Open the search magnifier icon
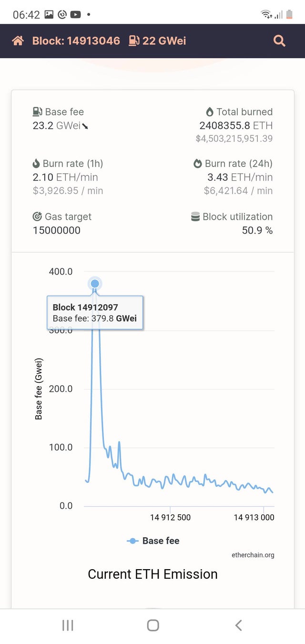 pos(279,41)
